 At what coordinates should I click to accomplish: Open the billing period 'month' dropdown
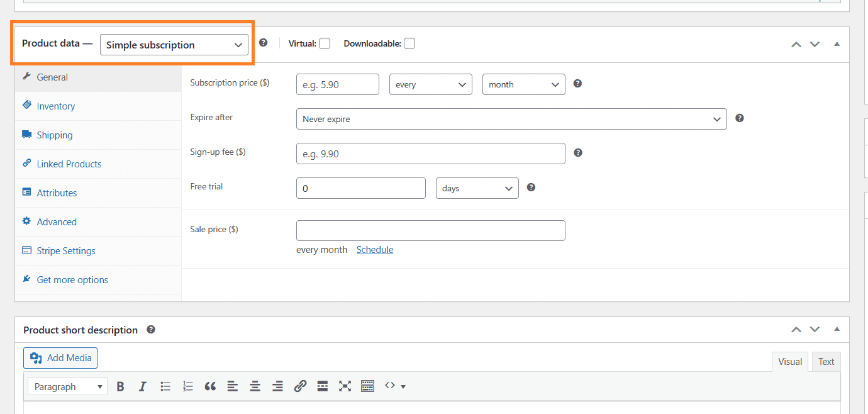coord(524,84)
